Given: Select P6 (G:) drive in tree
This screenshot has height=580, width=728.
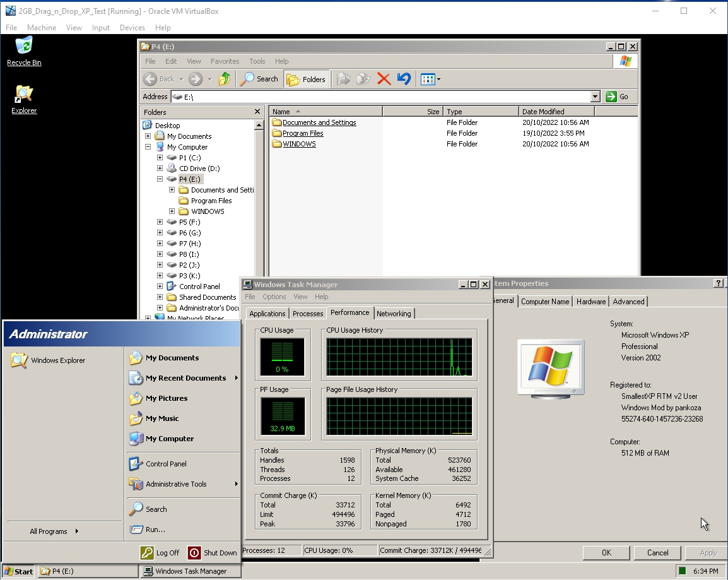Looking at the screenshot, I should [x=189, y=233].
